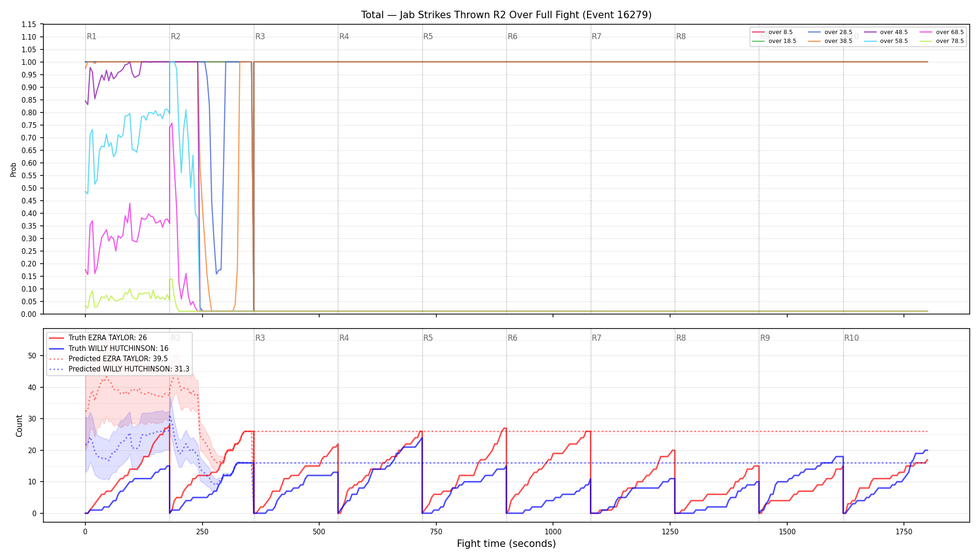
Task: Click the R2 round label in top chart
Action: click(x=175, y=36)
